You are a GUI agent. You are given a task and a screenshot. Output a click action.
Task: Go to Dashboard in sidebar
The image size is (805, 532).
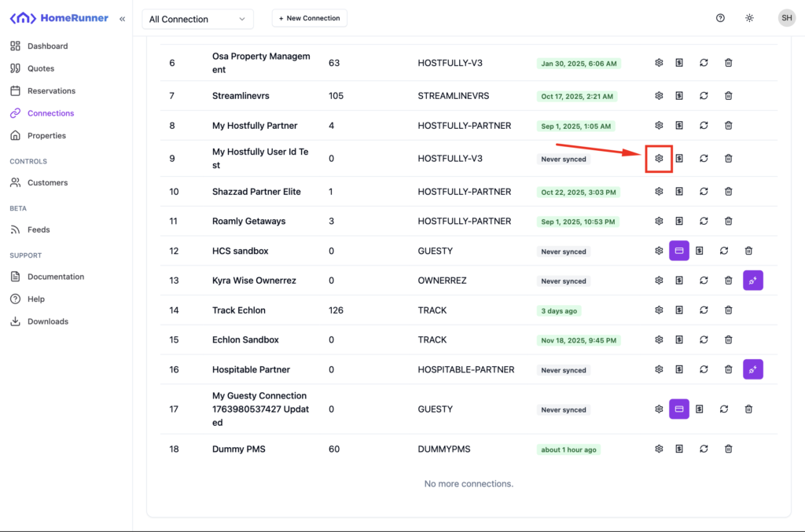(x=47, y=46)
